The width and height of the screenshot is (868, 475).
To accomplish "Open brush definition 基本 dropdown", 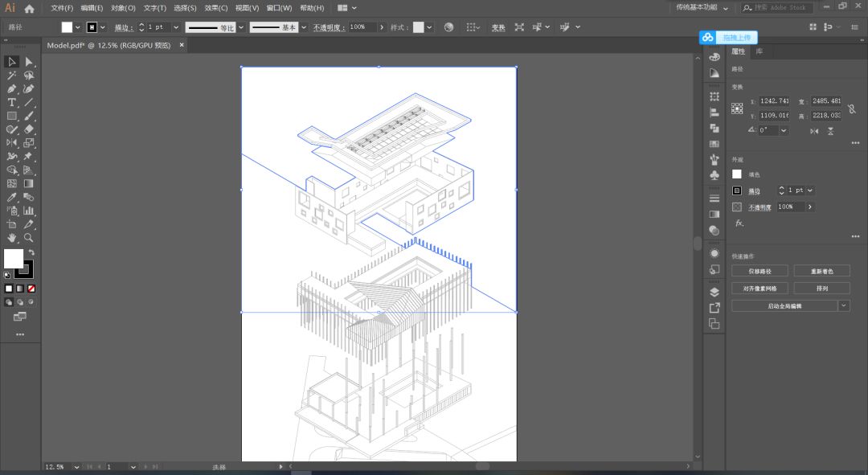I will (x=304, y=27).
